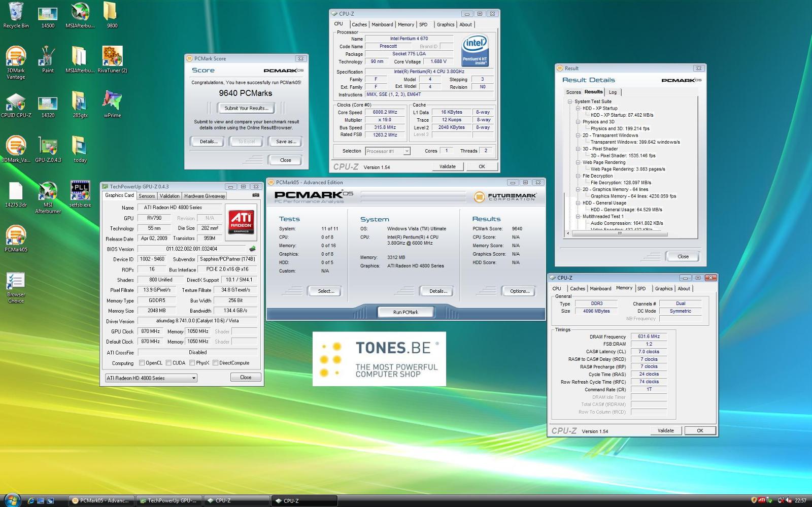
Task: Open the 14500 image file icon
Action: click(x=48, y=15)
